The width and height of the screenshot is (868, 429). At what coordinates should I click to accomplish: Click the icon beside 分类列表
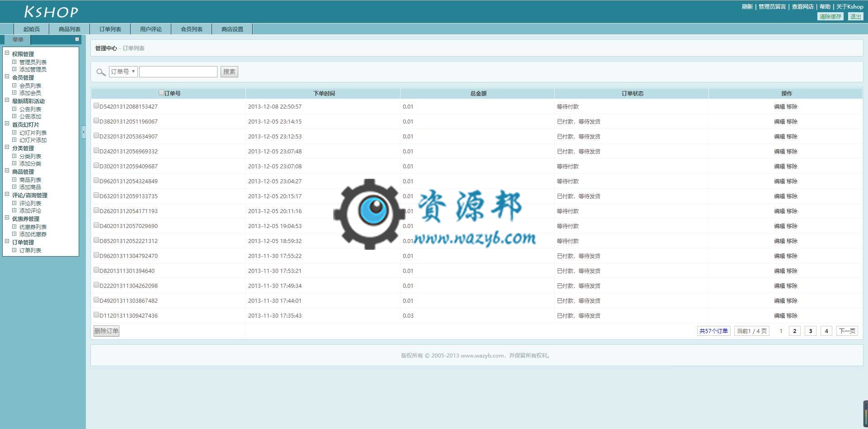14,156
